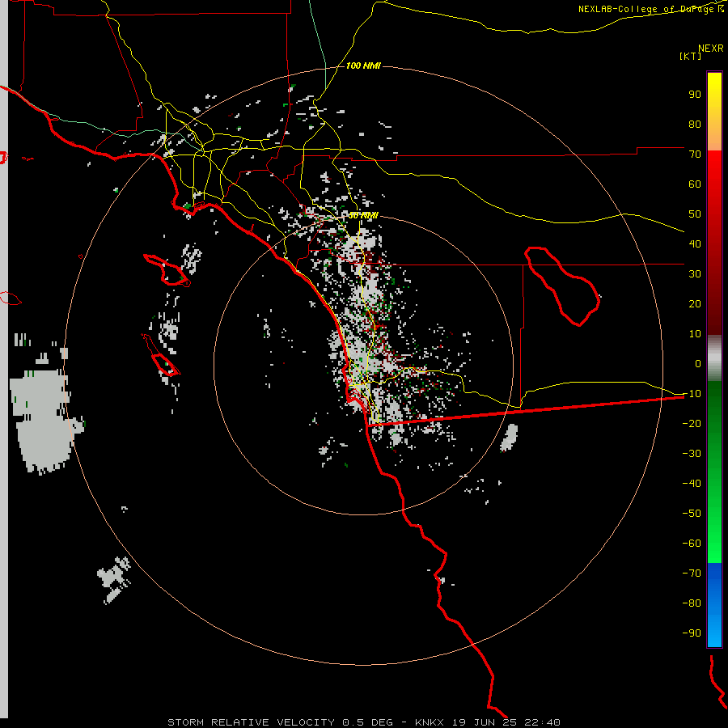728x728 pixels.
Task: Click the bright green band of the color bar
Action: coord(714,534)
